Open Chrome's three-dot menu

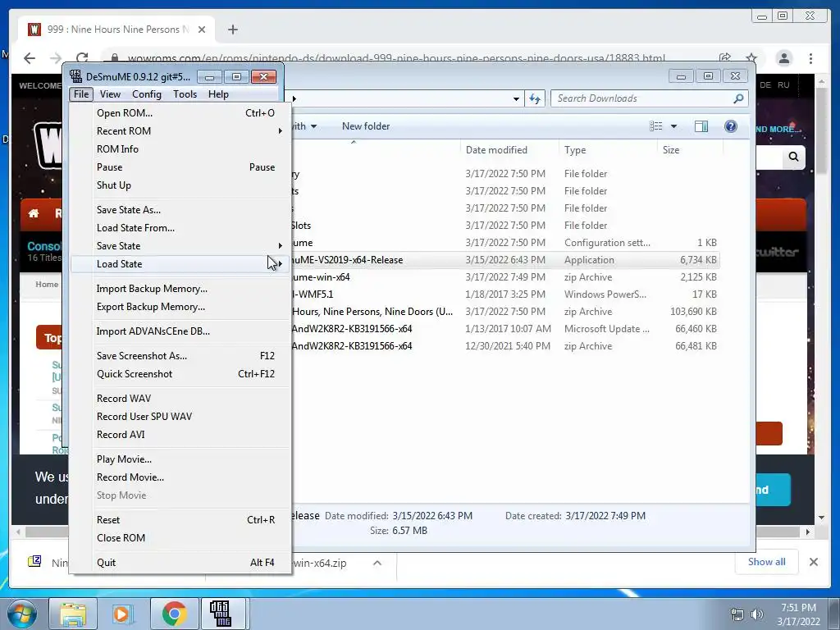click(x=810, y=58)
